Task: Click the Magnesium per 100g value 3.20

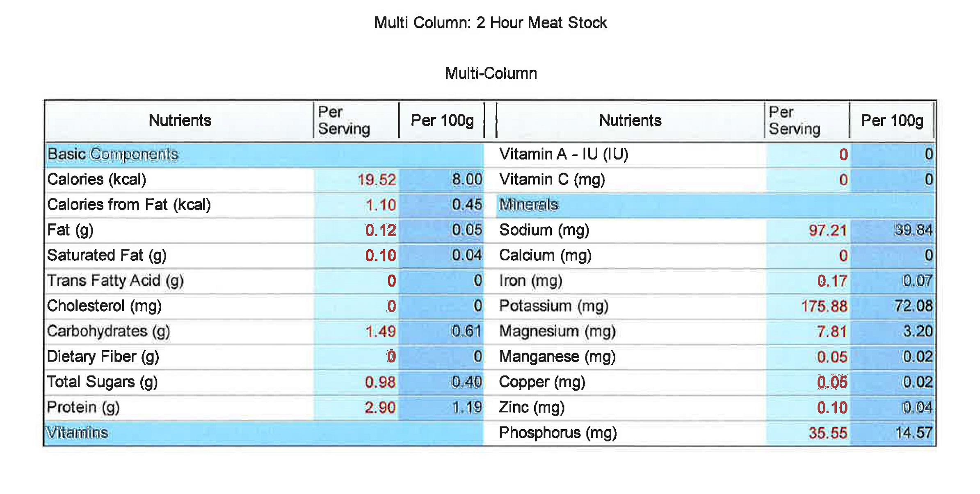Action: (x=917, y=331)
